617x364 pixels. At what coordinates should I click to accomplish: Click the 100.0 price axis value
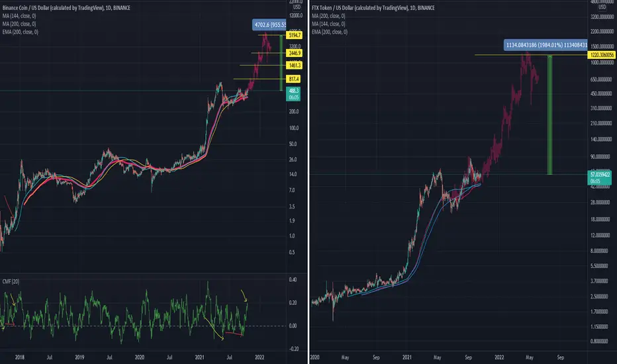294,128
